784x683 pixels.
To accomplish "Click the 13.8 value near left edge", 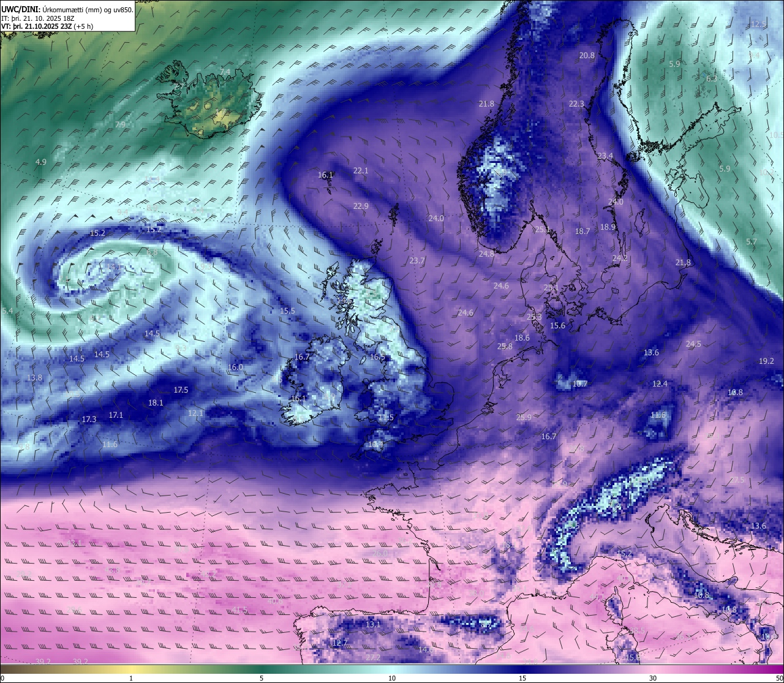I will tap(34, 378).
